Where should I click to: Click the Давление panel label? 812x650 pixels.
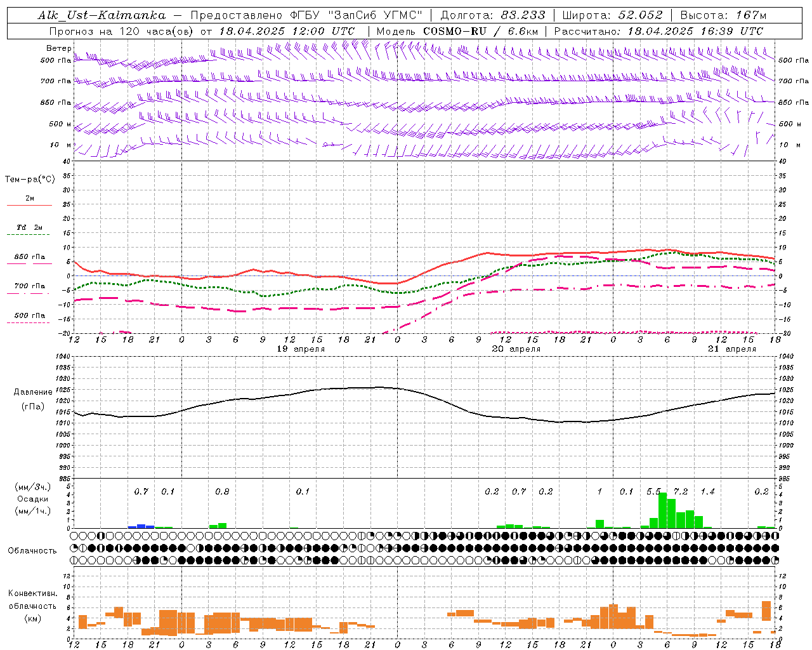[33, 392]
